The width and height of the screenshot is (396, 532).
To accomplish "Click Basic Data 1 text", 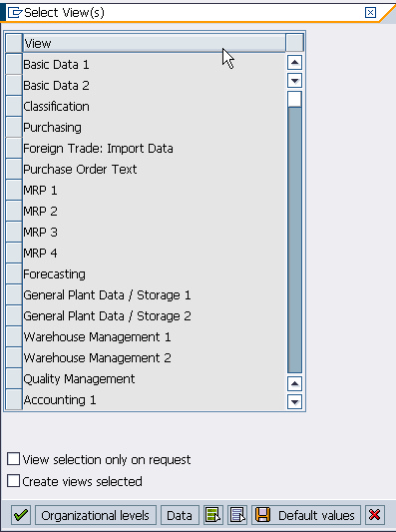I will (56, 64).
